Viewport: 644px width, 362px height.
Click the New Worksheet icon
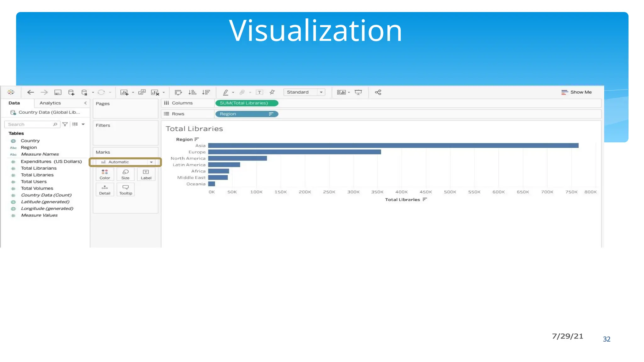125,92
